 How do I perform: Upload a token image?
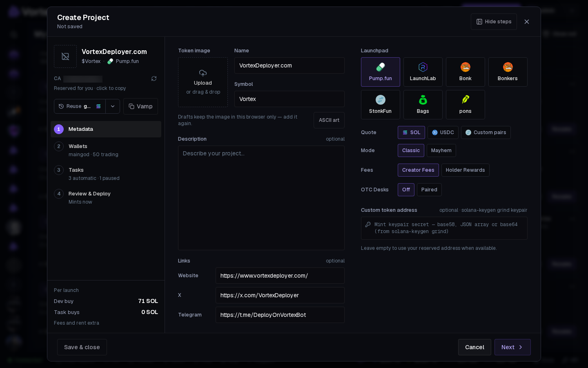(203, 82)
